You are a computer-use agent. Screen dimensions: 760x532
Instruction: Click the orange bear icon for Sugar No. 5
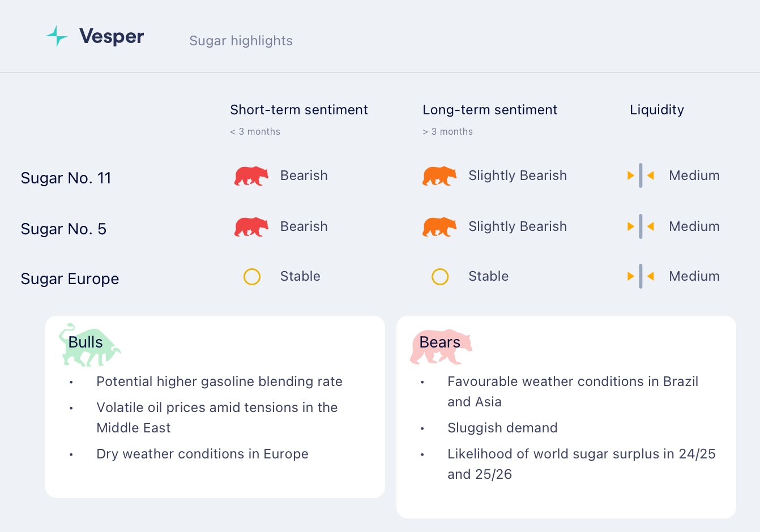[439, 227]
